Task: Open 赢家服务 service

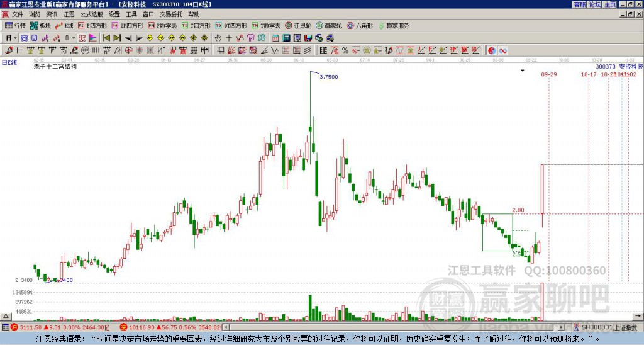Action: [394, 25]
